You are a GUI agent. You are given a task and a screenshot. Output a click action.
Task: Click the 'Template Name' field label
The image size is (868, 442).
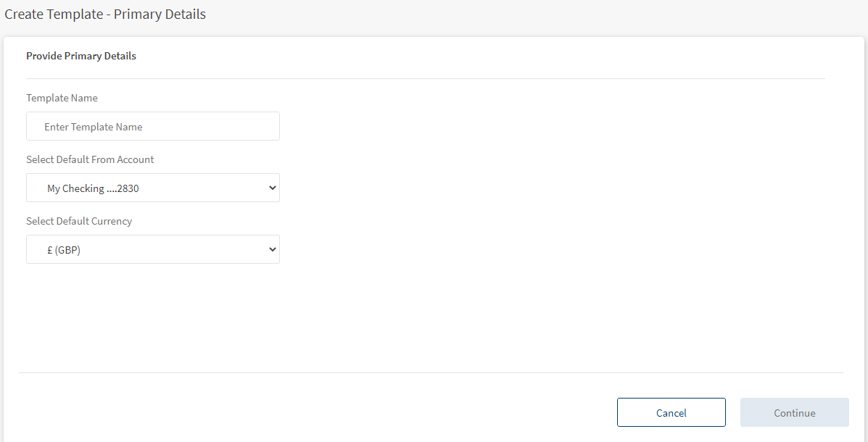click(x=62, y=98)
